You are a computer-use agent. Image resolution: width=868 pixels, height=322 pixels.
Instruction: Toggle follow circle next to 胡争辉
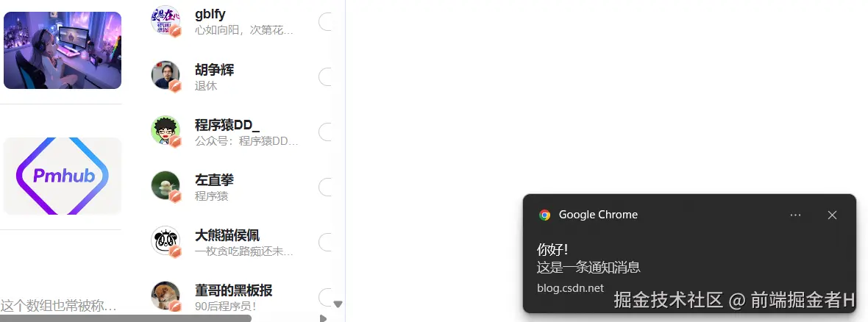click(325, 77)
